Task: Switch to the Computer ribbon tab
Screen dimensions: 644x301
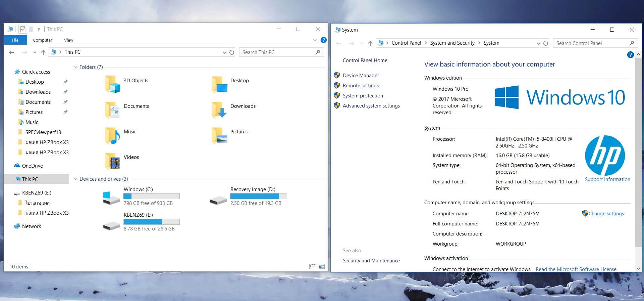Action: coord(42,40)
